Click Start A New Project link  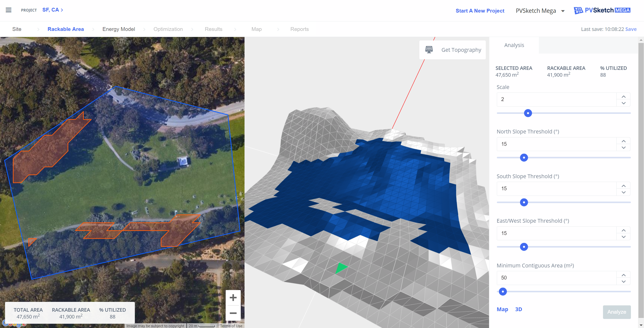coord(480,11)
